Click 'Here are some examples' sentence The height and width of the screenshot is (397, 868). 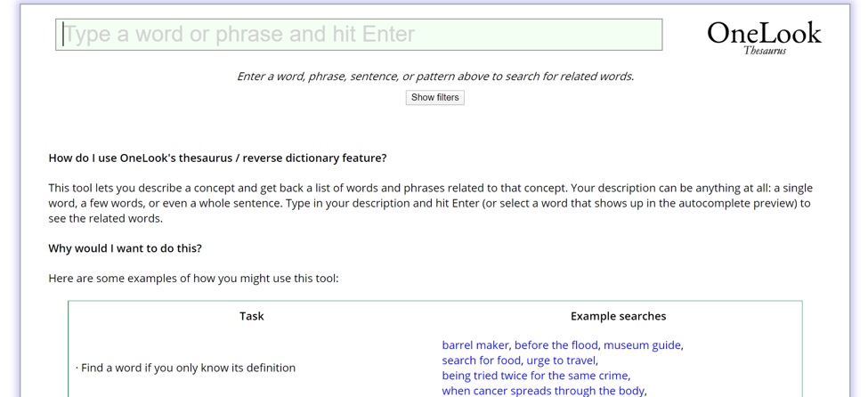click(x=193, y=279)
